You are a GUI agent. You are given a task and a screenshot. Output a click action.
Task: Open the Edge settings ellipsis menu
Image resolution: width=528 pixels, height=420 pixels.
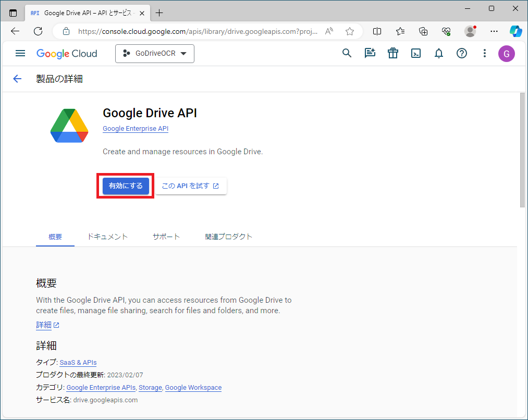pyautogui.click(x=494, y=31)
